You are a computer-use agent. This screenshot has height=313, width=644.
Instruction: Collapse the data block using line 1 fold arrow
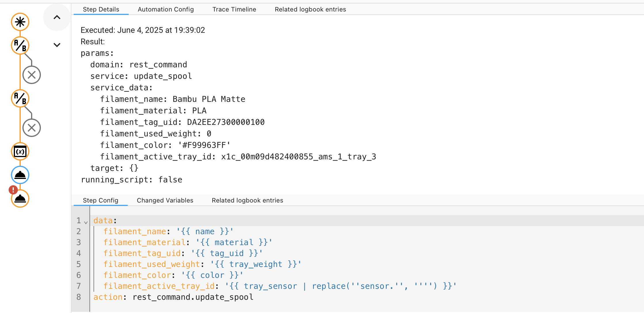tap(85, 222)
